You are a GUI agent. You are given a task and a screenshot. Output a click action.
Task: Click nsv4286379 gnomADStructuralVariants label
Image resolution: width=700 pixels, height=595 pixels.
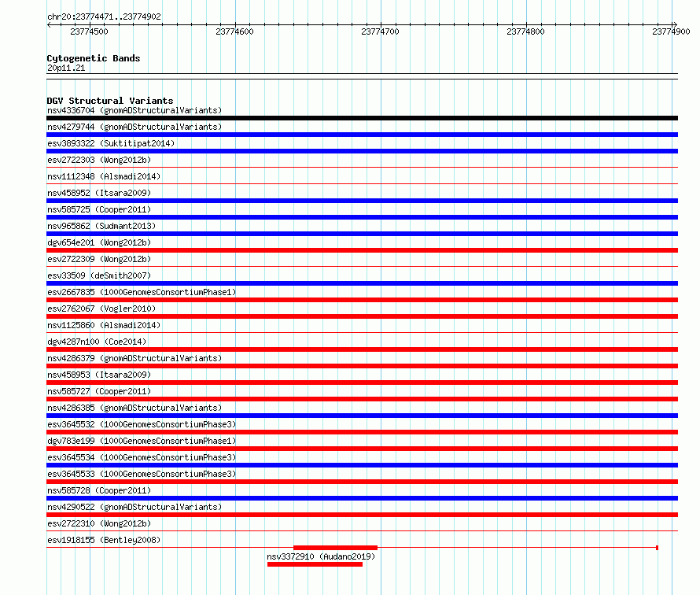tap(134, 358)
